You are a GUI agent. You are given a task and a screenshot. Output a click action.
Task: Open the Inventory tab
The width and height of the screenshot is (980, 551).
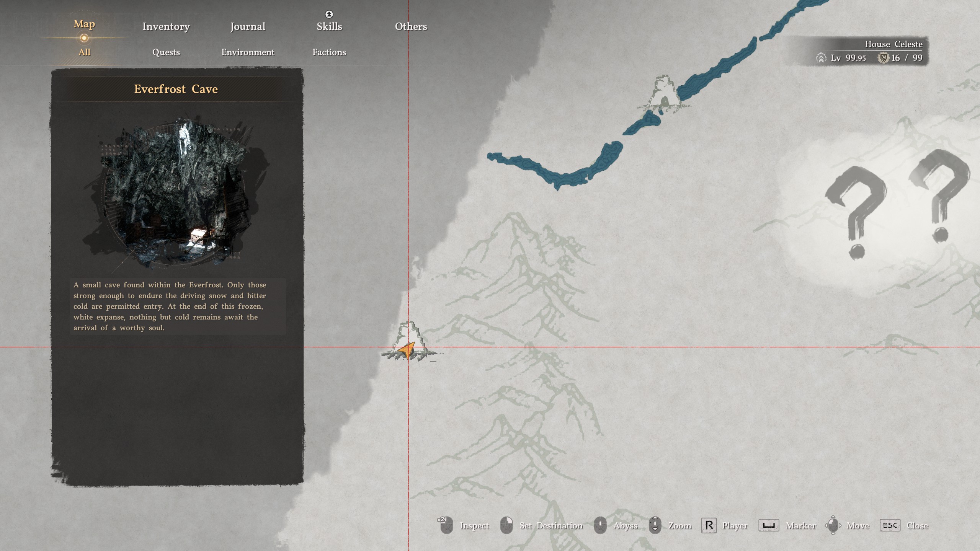[x=166, y=26]
